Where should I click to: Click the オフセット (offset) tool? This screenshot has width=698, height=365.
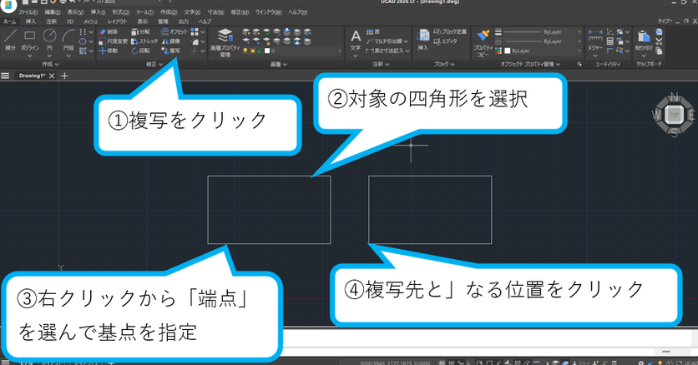[174, 32]
